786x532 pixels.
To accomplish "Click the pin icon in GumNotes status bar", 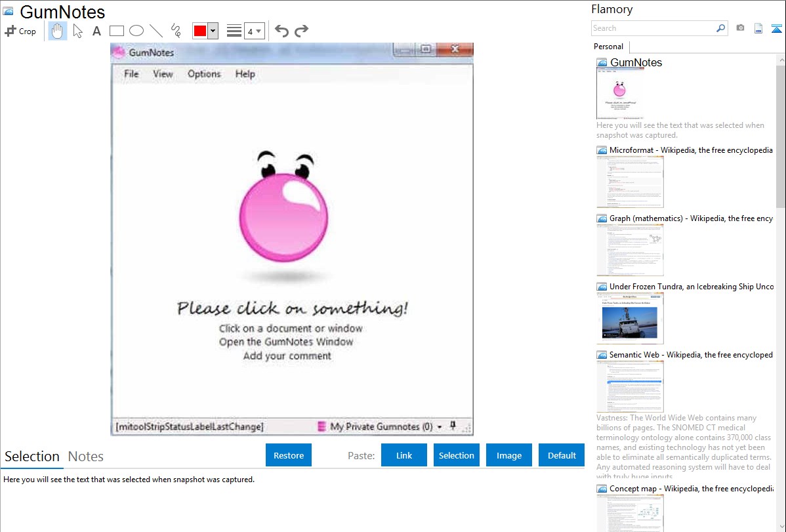I will [453, 426].
